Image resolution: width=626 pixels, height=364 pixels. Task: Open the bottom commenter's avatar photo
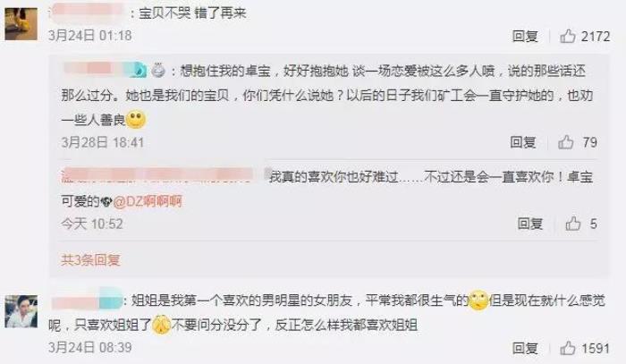tap(21, 312)
